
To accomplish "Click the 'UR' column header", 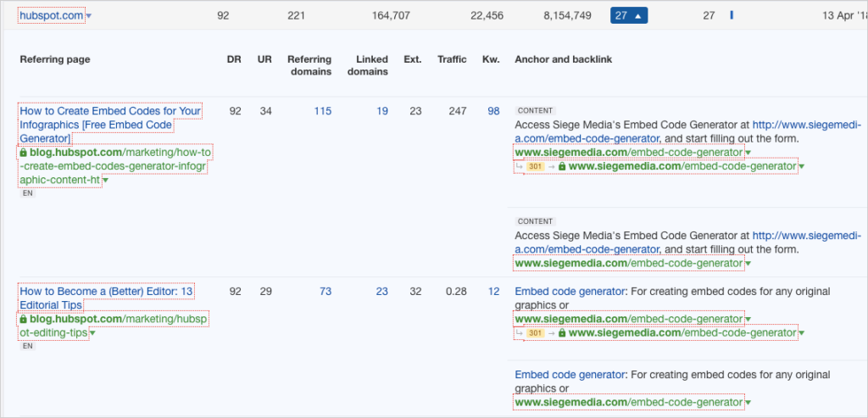I will click(264, 59).
